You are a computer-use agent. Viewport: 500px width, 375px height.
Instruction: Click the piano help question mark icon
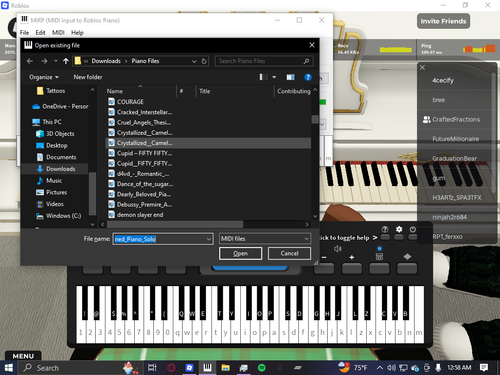click(x=385, y=229)
